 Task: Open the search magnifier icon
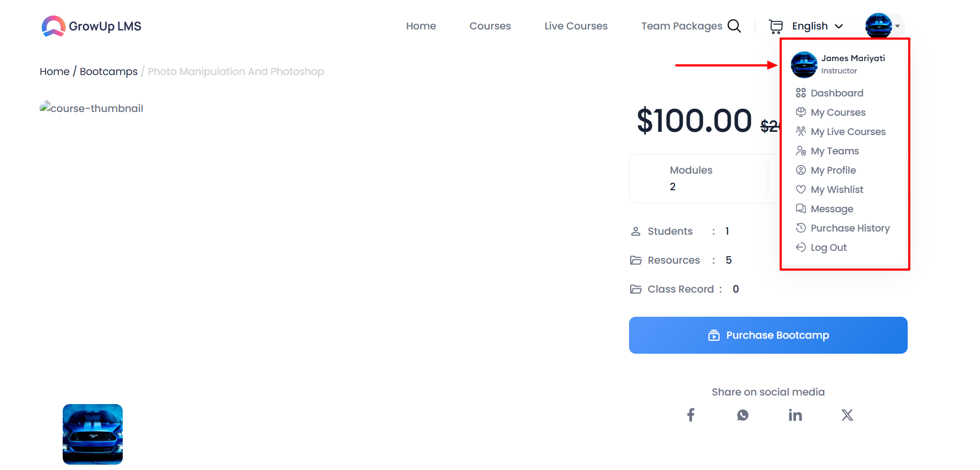(x=734, y=26)
